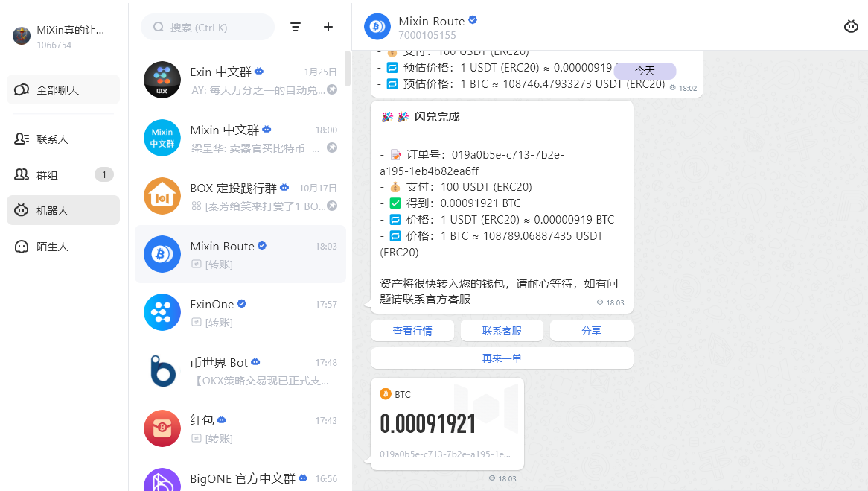The image size is (868, 491).
Task: Click the 分享 button
Action: [591, 331]
